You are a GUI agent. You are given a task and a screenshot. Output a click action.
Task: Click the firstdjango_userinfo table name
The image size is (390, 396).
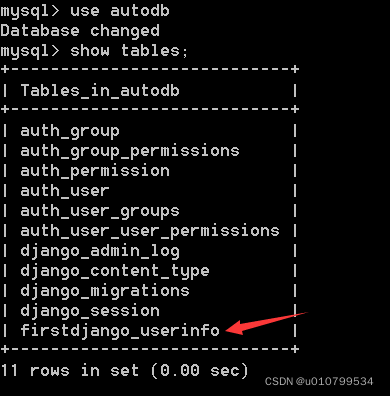tap(120, 331)
